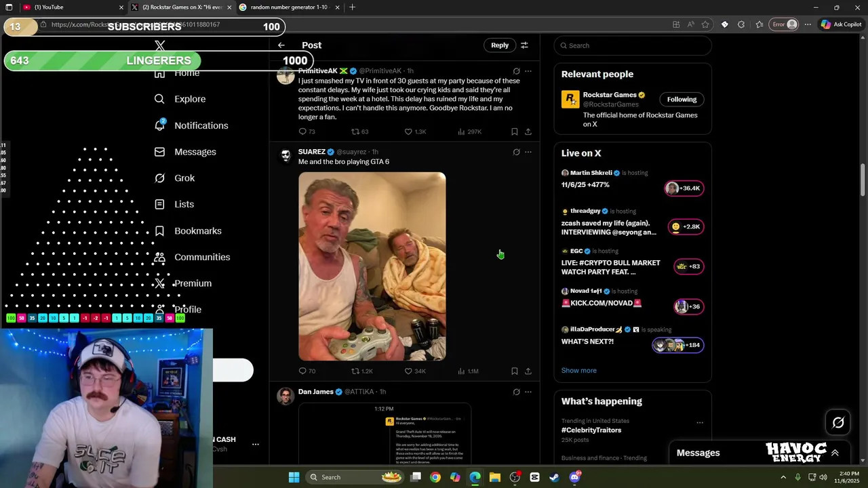Screen dimensions: 868x488
Task: Open Profile in X sidebar
Action: (178, 310)
